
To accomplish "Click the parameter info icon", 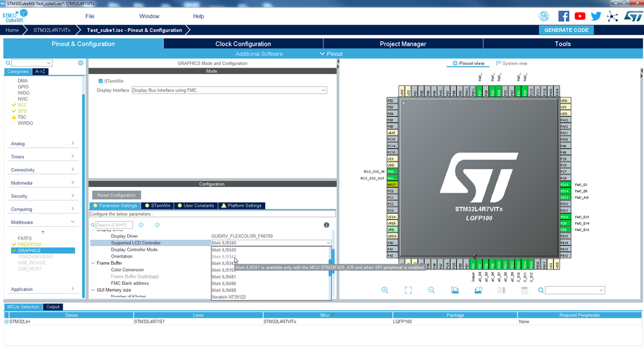I will (x=327, y=225).
